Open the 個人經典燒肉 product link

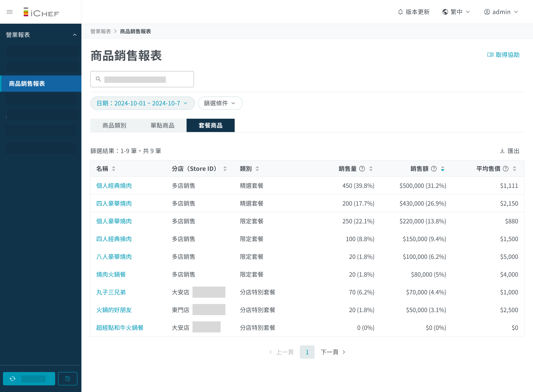(x=114, y=186)
